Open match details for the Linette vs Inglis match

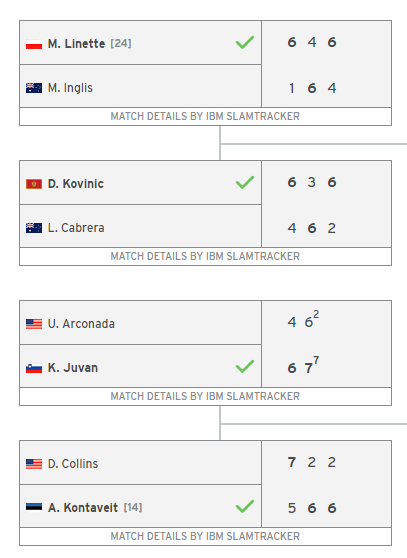(x=205, y=116)
